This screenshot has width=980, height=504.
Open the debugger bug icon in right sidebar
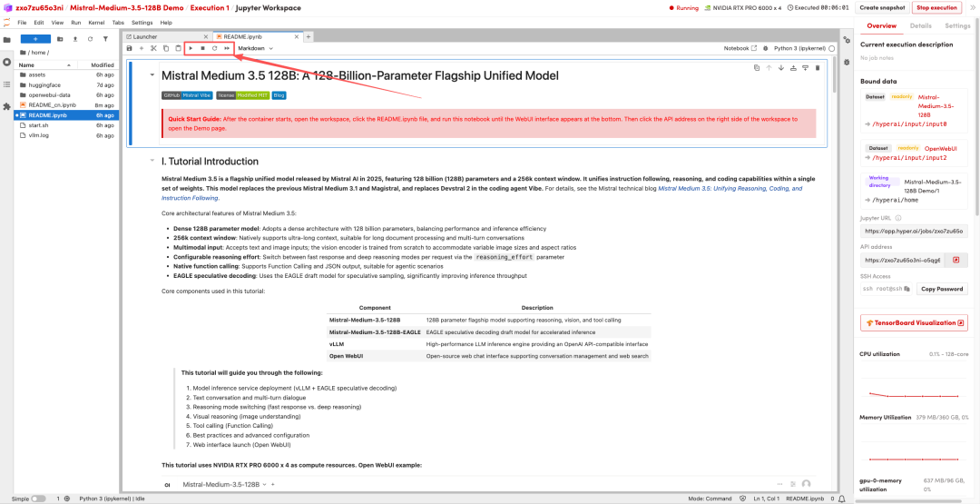coord(847,63)
